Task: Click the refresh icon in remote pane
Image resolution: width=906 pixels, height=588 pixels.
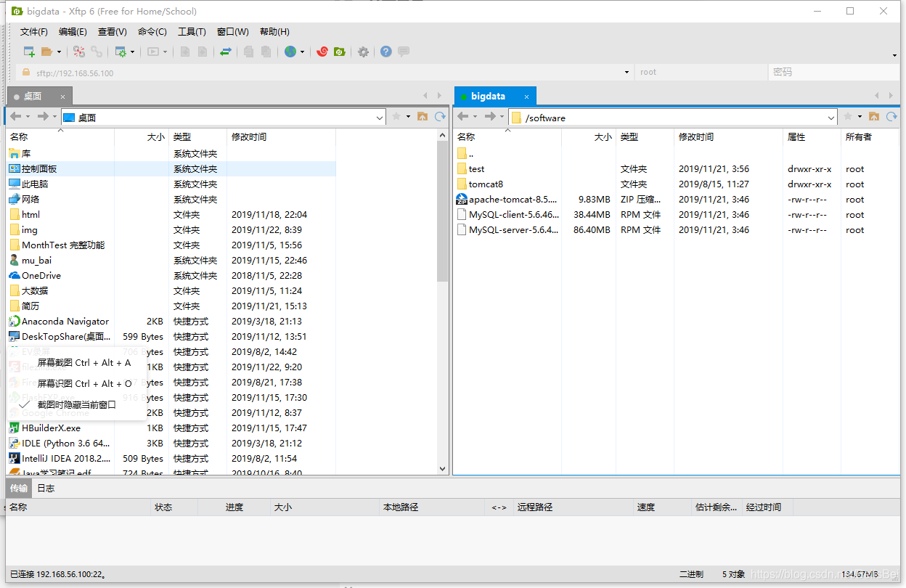Action: 893,117
